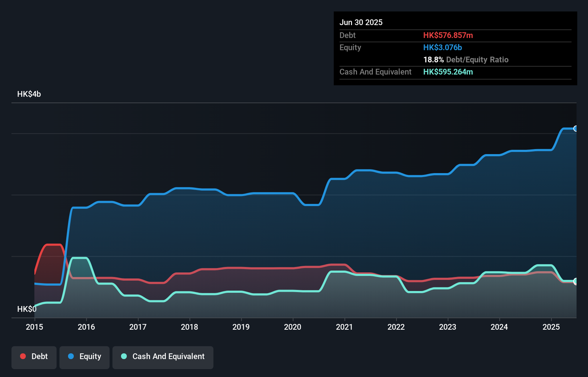Click the HK$576.857m Debt value

tap(448, 35)
